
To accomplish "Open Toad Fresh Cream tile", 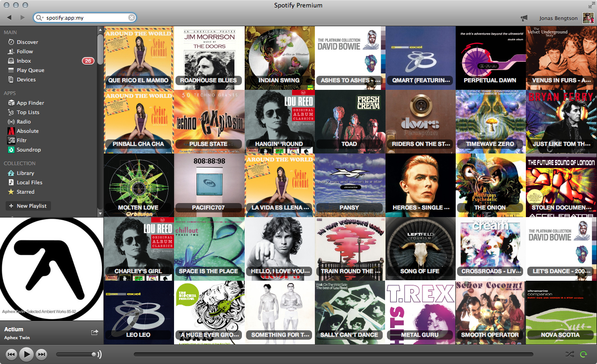I will [349, 121].
